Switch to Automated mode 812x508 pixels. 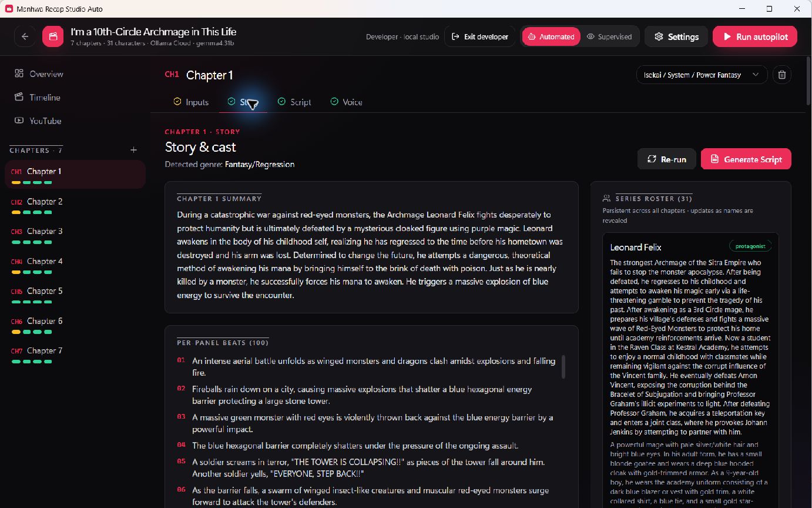(551, 36)
